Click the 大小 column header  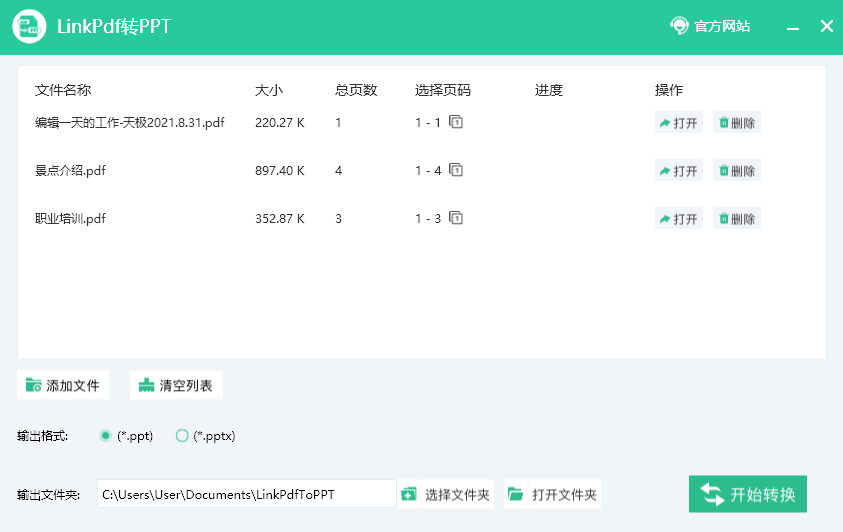[x=269, y=90]
